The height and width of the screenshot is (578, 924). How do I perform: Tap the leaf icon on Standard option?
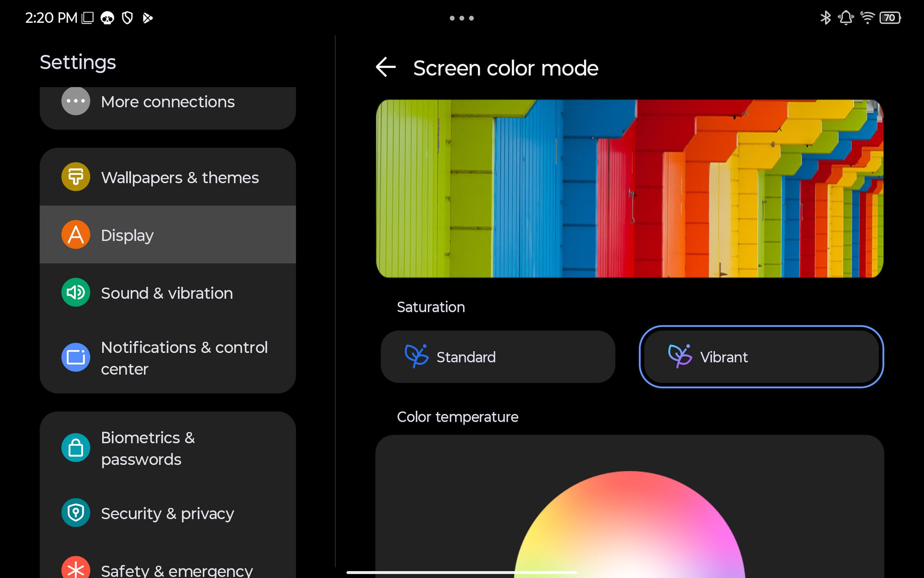416,356
